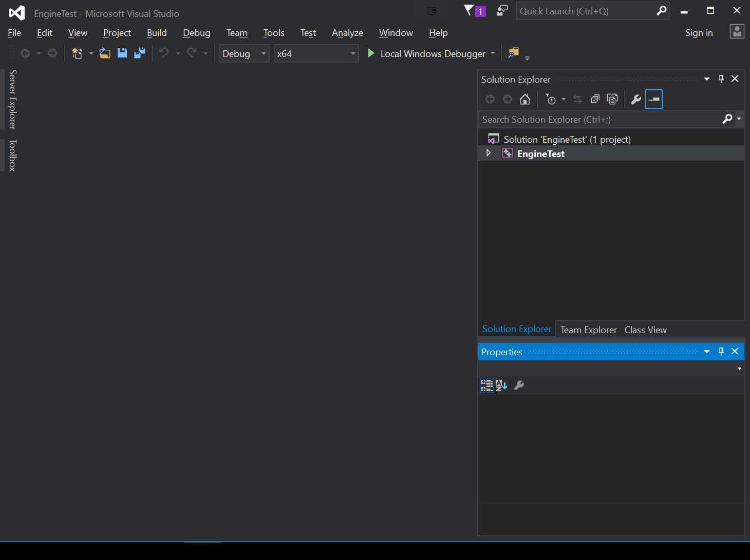
Task: Open the Build menu
Action: (157, 32)
